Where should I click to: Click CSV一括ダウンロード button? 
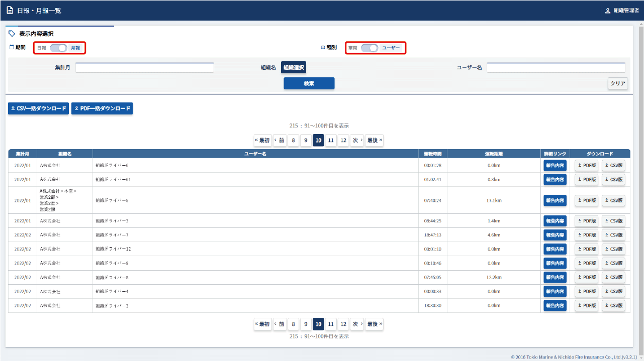[38, 108]
